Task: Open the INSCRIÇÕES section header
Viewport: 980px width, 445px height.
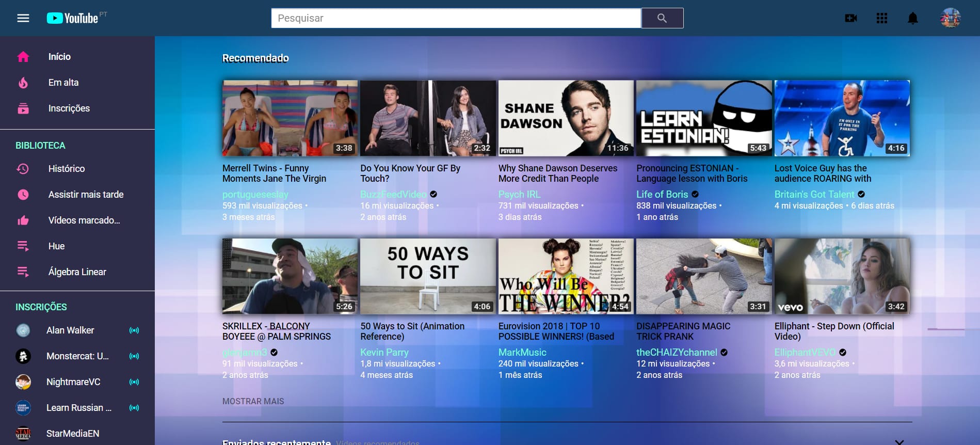Action: pos(41,307)
